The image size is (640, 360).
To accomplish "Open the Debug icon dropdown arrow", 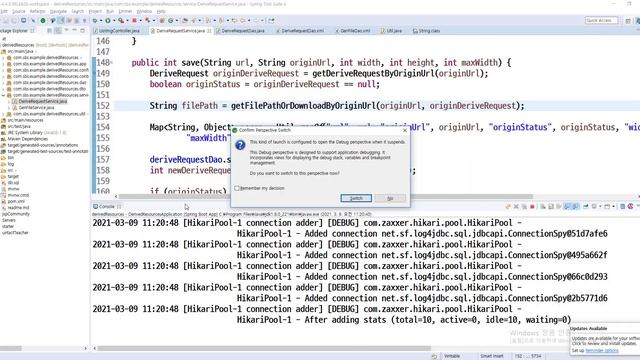I will (101, 20).
